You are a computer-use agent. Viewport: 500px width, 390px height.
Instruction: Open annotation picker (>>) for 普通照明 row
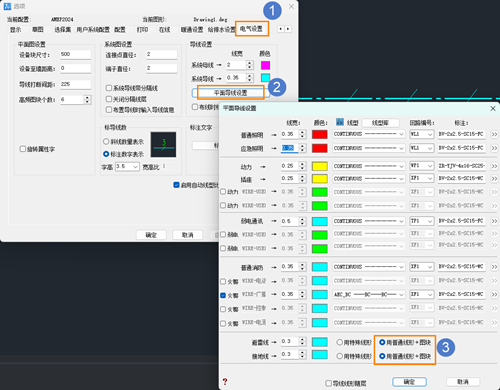(494, 134)
